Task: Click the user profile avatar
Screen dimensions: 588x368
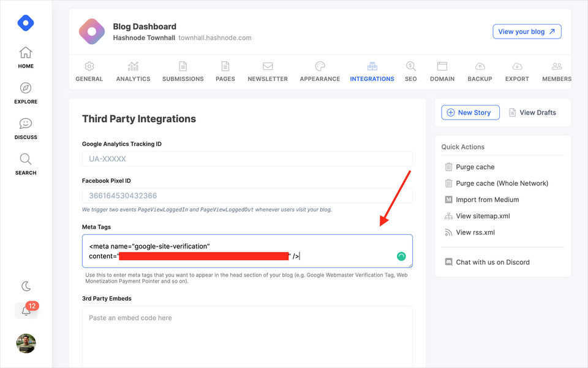Action: (26, 343)
